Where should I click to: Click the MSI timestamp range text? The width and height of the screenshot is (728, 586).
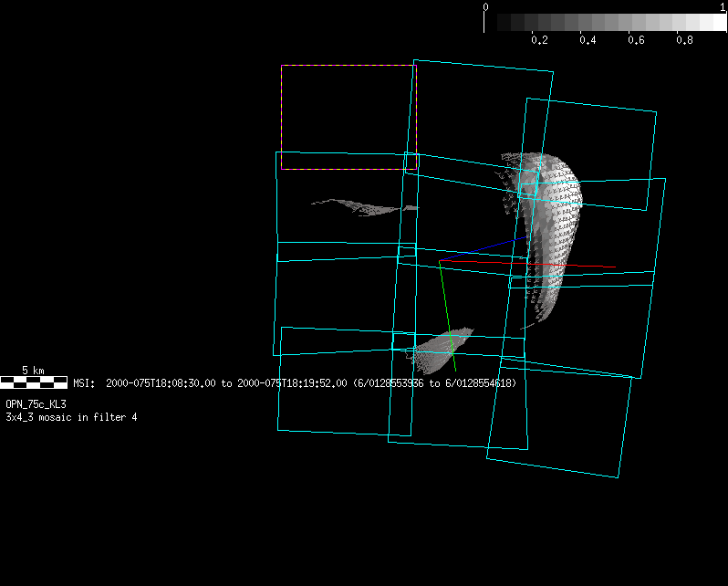(294, 383)
